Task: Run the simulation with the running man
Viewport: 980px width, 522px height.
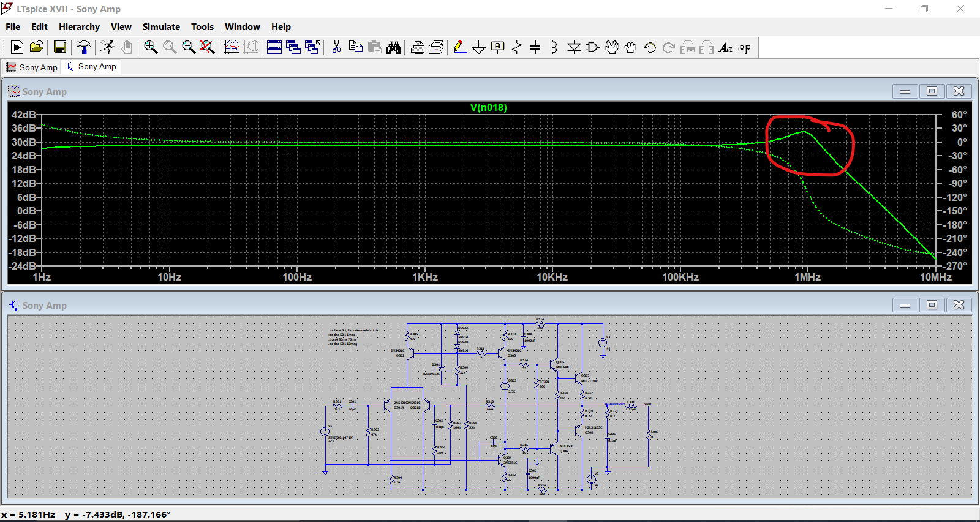Action: pos(107,47)
